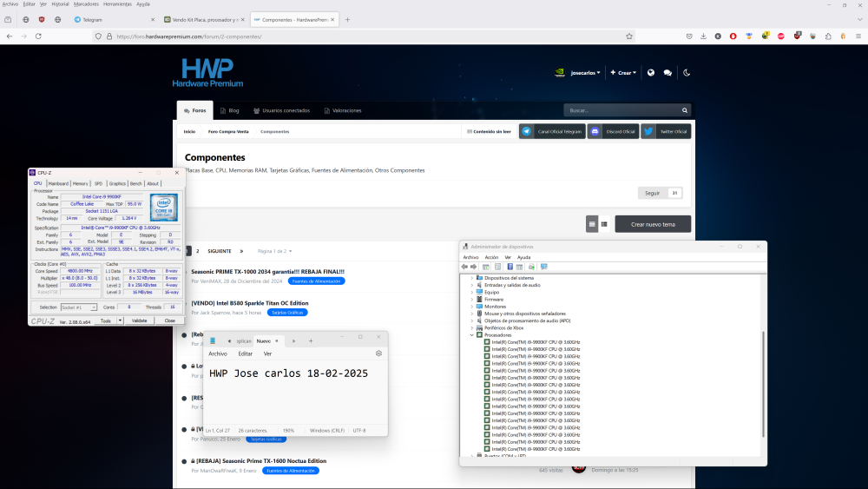Open CPU-Z Tools dropdown arrow
Viewport: 868px width, 489px height.
[x=120, y=320]
